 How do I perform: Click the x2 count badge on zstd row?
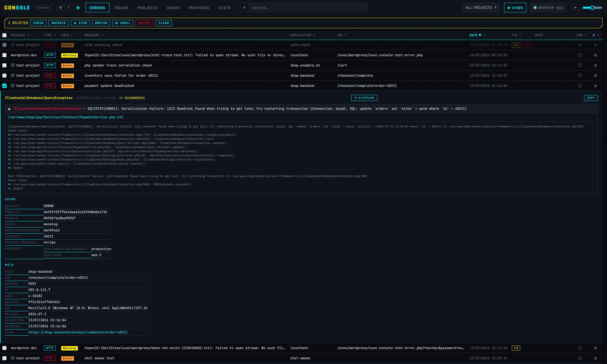point(516,45)
